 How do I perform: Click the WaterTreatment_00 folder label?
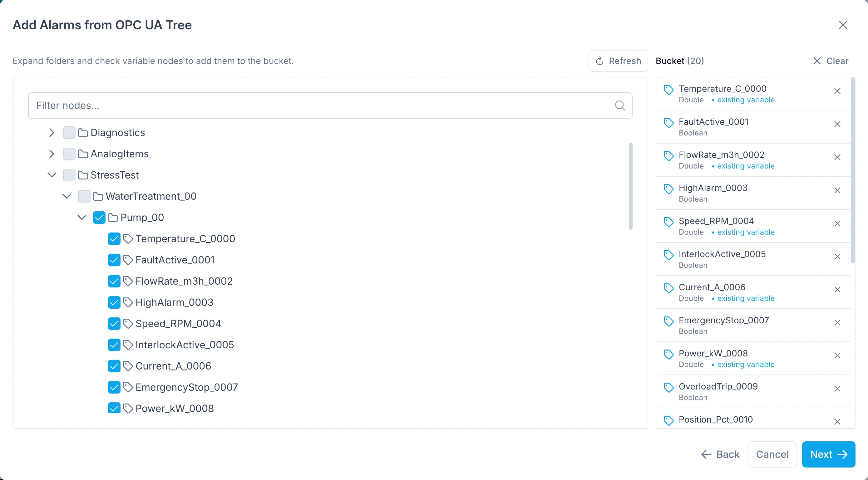pos(151,196)
